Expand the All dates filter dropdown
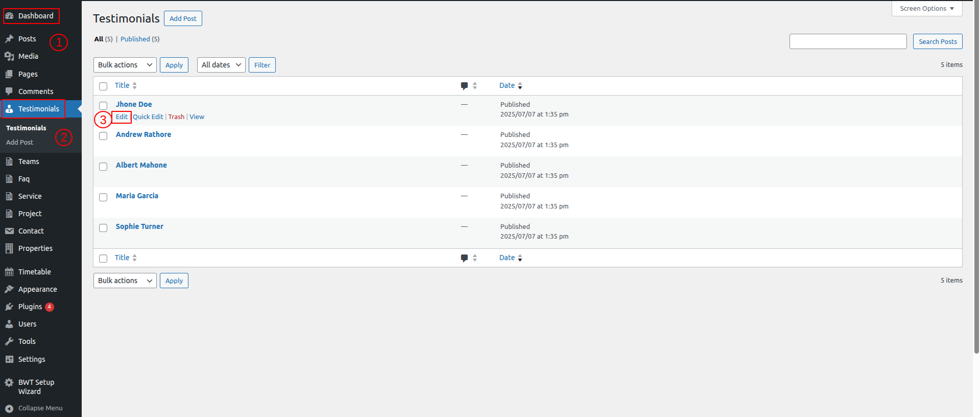The height and width of the screenshot is (417, 980). (x=221, y=65)
